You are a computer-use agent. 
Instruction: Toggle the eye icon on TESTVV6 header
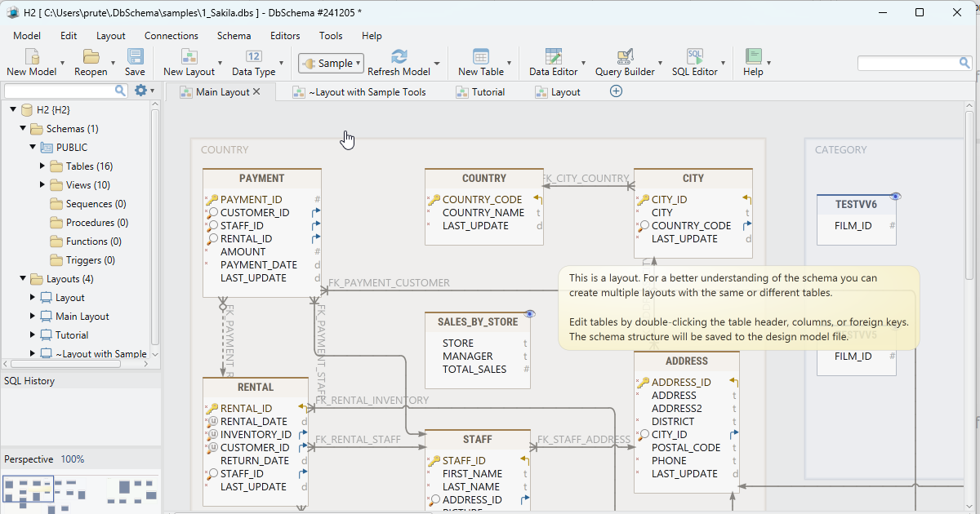click(x=894, y=196)
